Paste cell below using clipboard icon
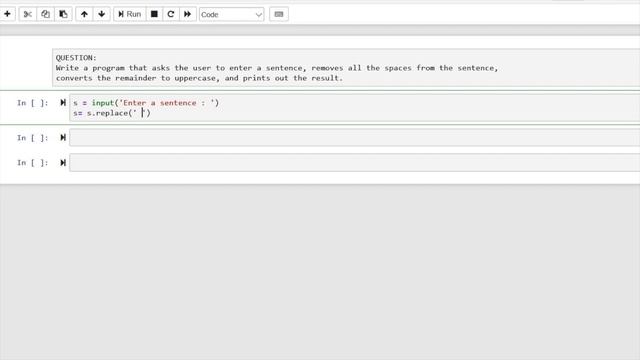This screenshot has height=360, width=640. 63,14
